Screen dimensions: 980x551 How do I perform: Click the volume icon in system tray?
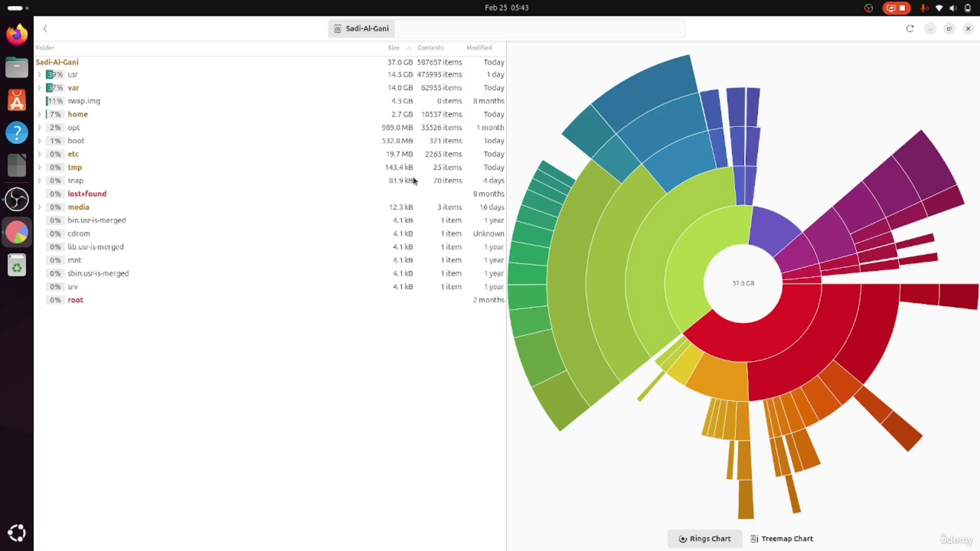953,8
